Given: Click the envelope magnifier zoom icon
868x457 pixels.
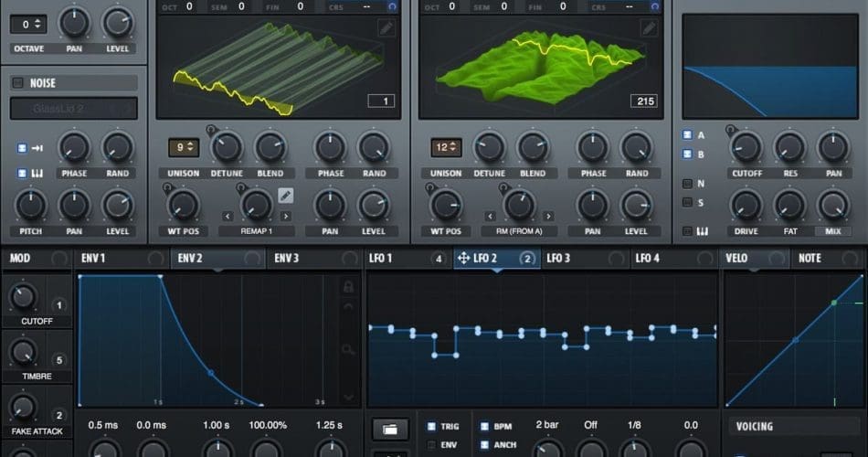Looking at the screenshot, I should [x=348, y=349].
